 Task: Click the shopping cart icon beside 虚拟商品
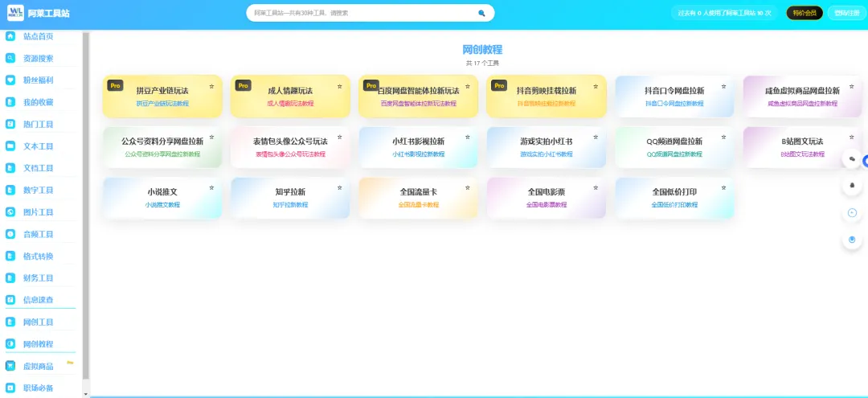tap(10, 366)
